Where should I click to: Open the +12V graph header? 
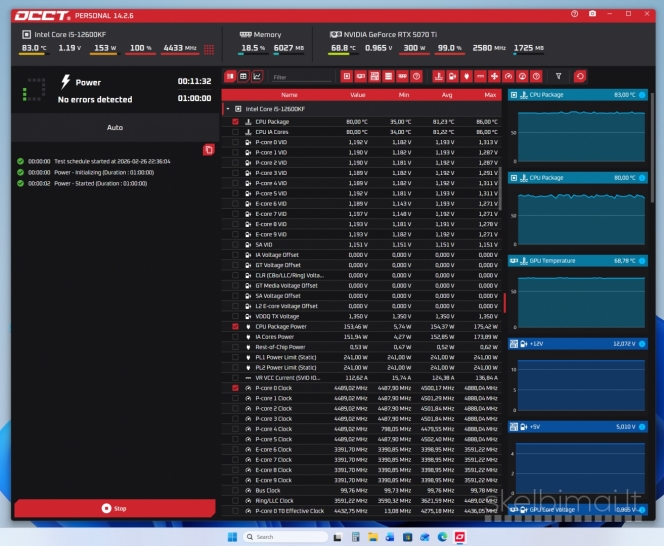[x=578, y=344]
